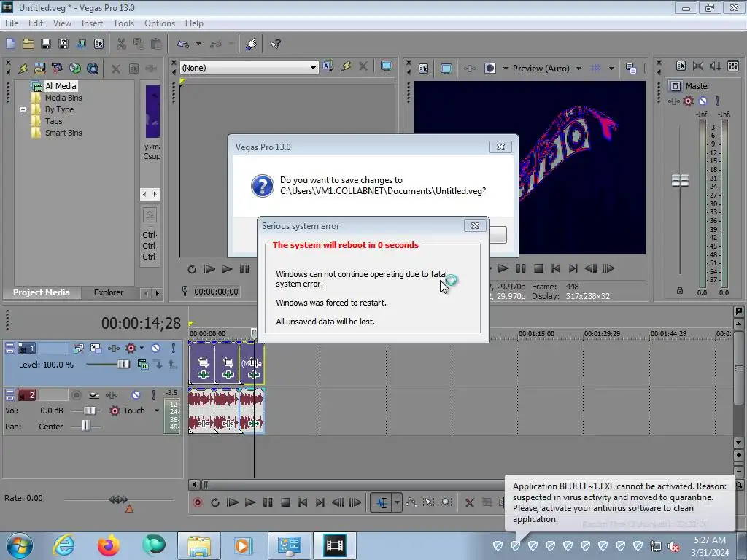Copy preview snapshot to clipboard icon
The height and width of the screenshot is (560, 747).
click(631, 69)
